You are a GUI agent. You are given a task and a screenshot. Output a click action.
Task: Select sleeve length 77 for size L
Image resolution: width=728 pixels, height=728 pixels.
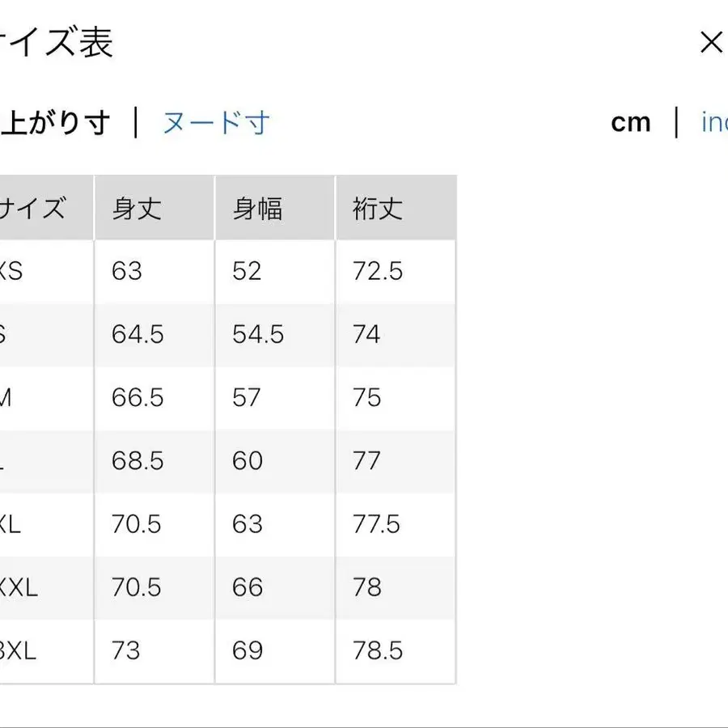click(367, 461)
